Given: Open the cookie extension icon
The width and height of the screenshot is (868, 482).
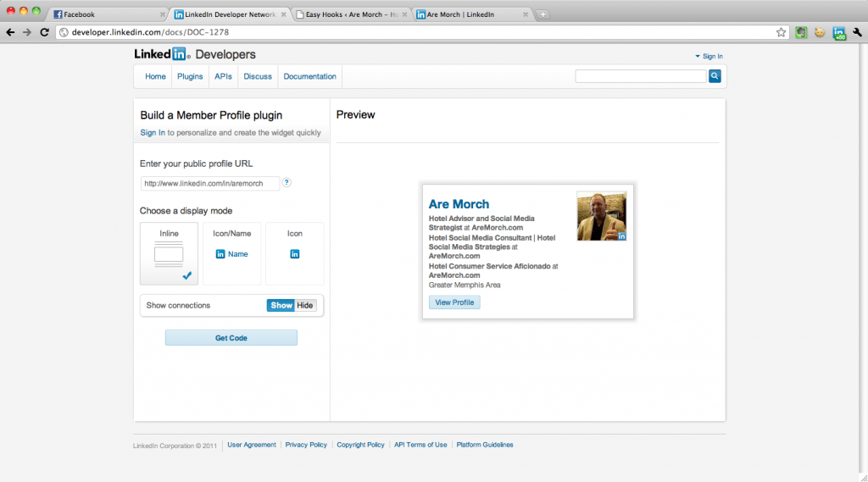Looking at the screenshot, I should coord(820,33).
